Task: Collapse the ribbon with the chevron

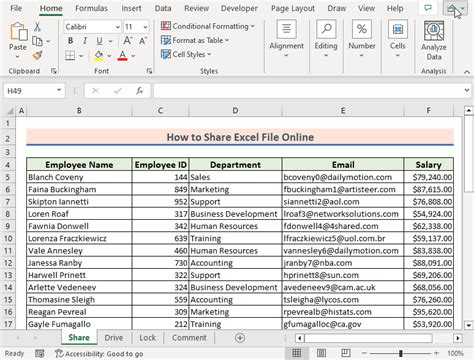Action: [x=467, y=72]
